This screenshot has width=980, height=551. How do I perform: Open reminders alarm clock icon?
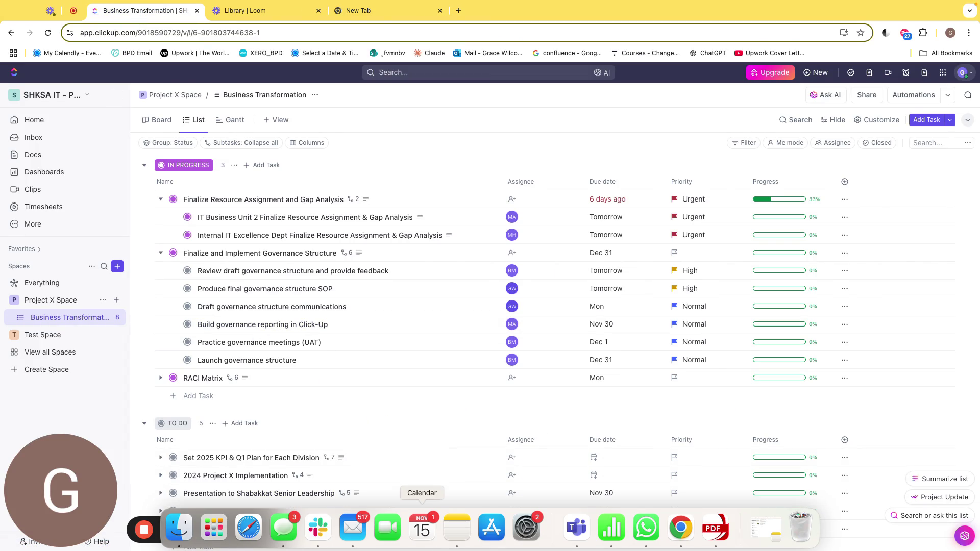click(906, 72)
